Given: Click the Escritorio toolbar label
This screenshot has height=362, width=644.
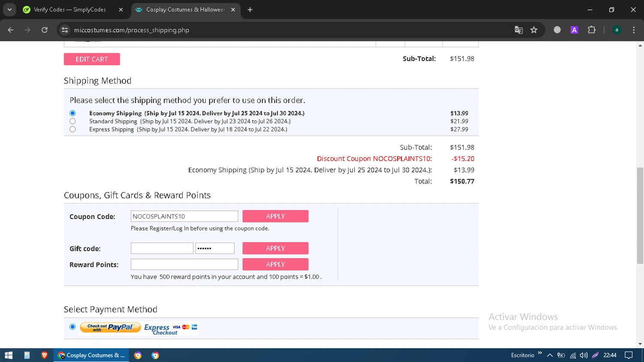Looking at the screenshot, I should pos(522,355).
